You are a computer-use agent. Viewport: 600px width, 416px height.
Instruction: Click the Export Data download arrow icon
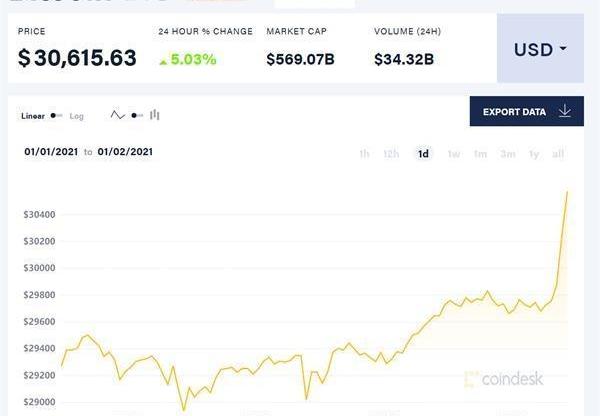565,111
